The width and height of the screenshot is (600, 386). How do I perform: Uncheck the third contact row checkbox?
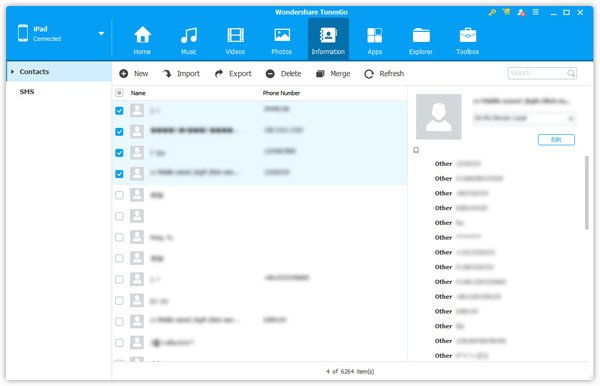tap(119, 153)
